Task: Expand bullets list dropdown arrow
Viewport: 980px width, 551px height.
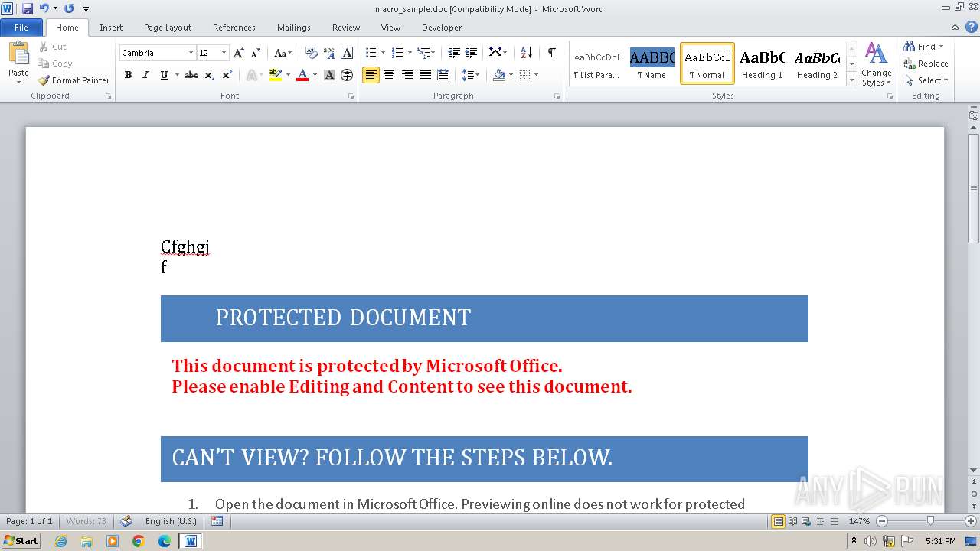Action: click(384, 53)
